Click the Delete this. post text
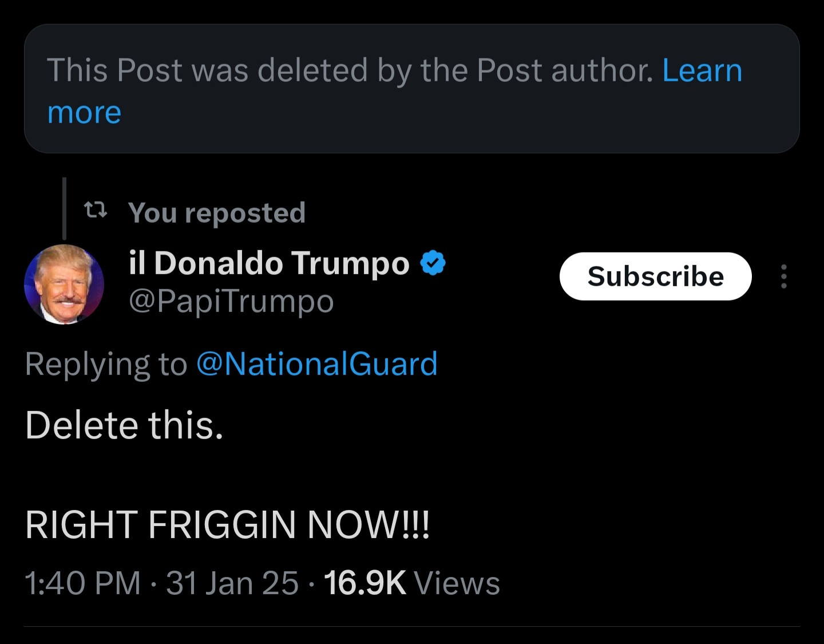The image size is (824, 644). point(124,425)
